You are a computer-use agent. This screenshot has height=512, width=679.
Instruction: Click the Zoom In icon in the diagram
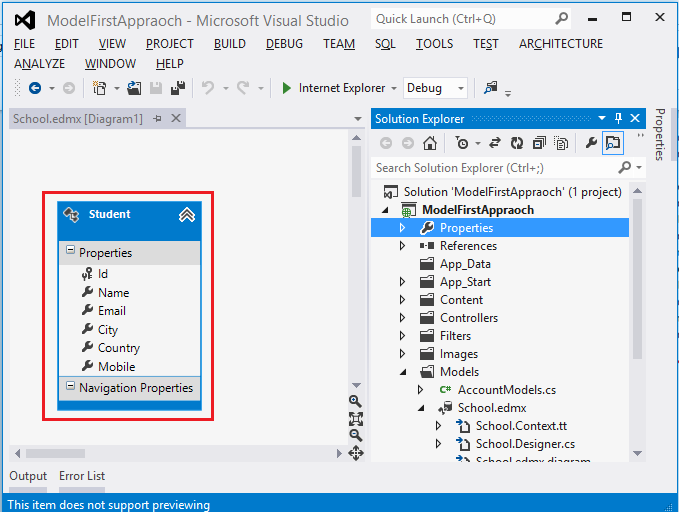[x=356, y=401]
